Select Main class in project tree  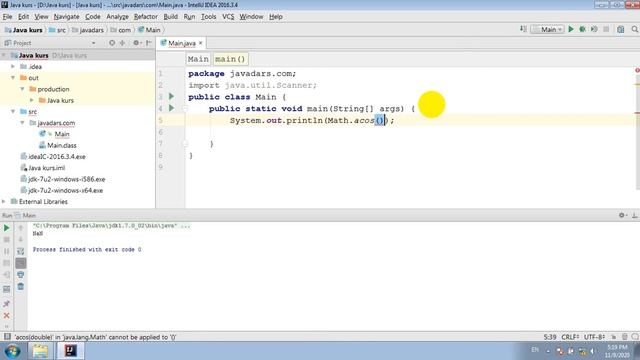62,134
